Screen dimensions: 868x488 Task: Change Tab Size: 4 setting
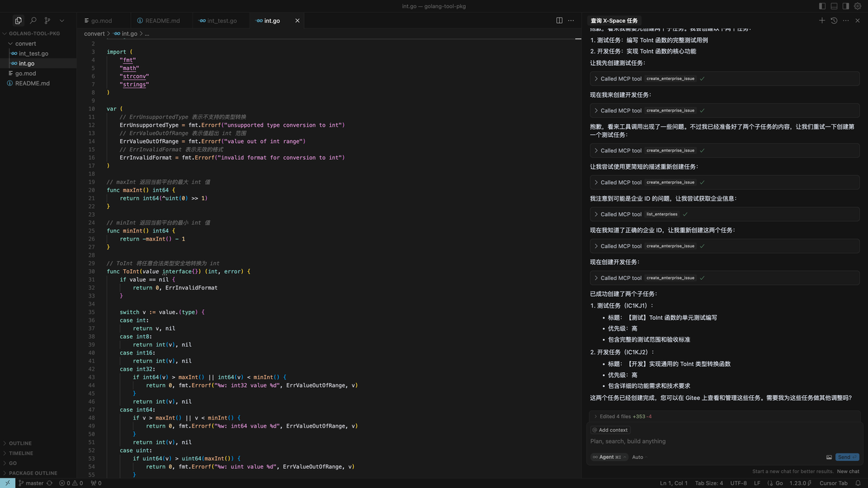pos(709,483)
